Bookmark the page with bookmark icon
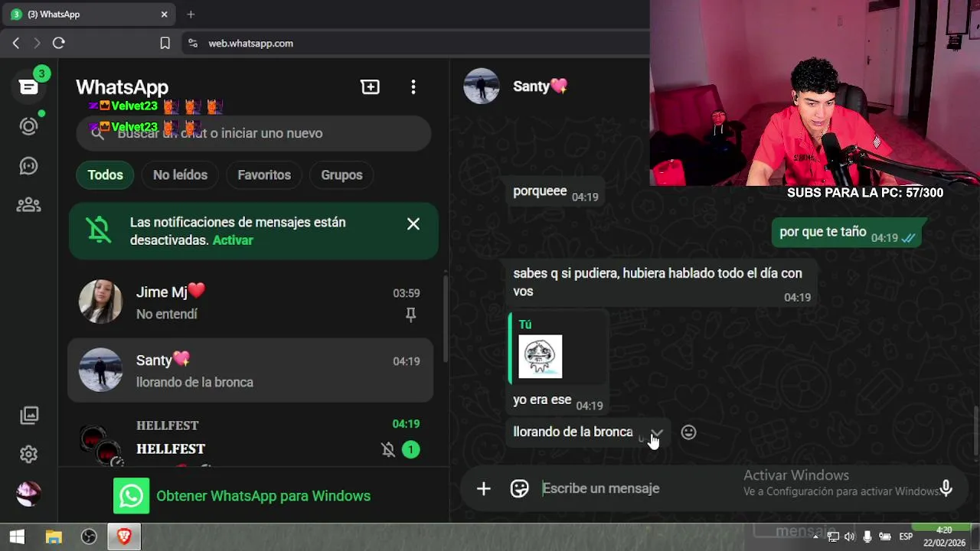 coord(165,44)
